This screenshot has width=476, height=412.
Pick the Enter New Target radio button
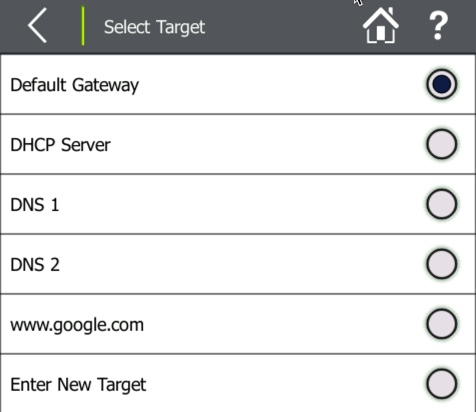[441, 384]
